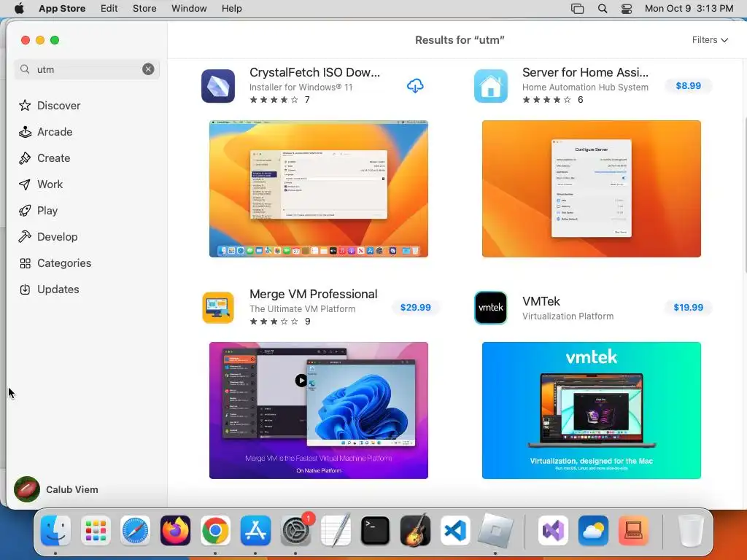Buy Server for Home Assistant for $8.99

coord(689,86)
